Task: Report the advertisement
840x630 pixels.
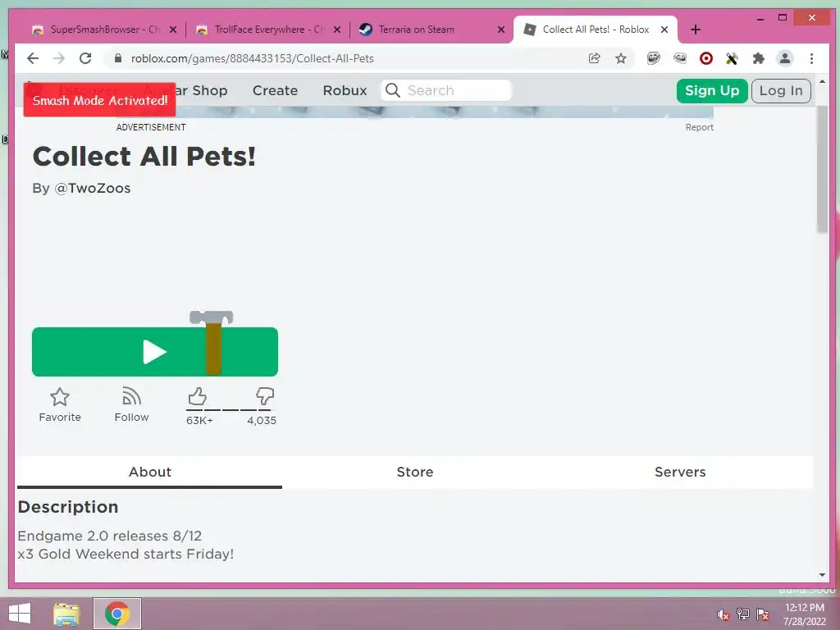Action: 699,127
